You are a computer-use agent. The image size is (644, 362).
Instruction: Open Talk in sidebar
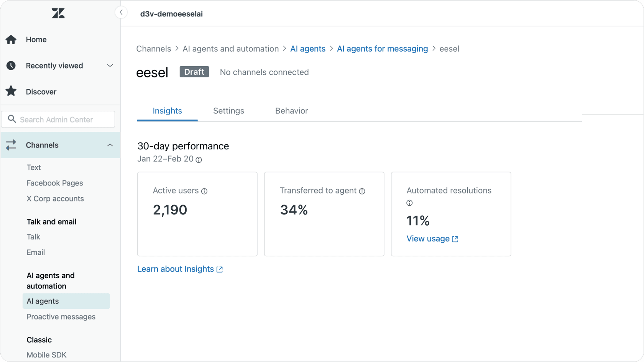pyautogui.click(x=33, y=237)
